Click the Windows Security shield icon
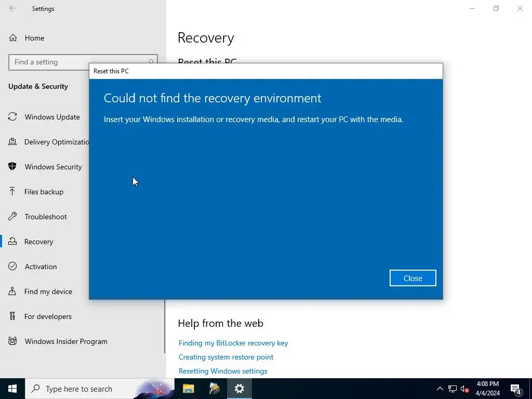532x399 pixels. coord(12,166)
